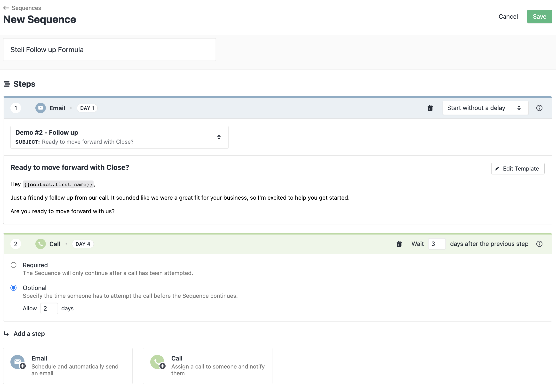Select the Optional radio option
Image resolution: width=556 pixels, height=392 pixels.
(14, 288)
